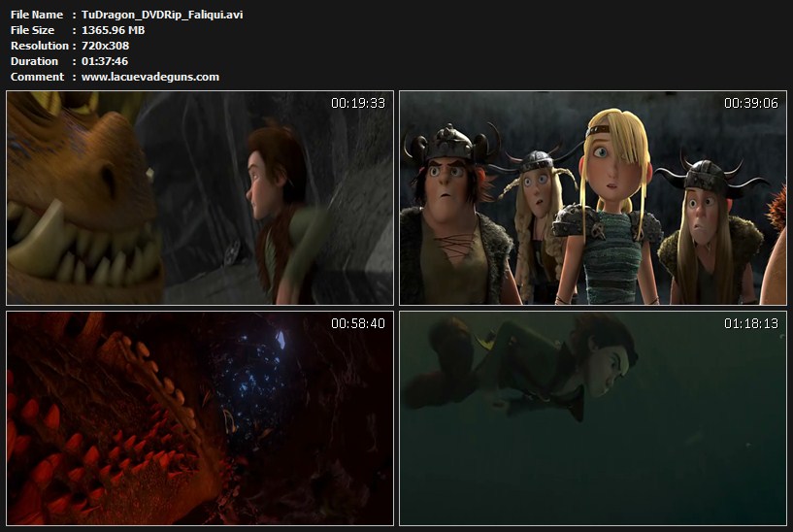Click the 01:18:13 timestamp

(750, 323)
